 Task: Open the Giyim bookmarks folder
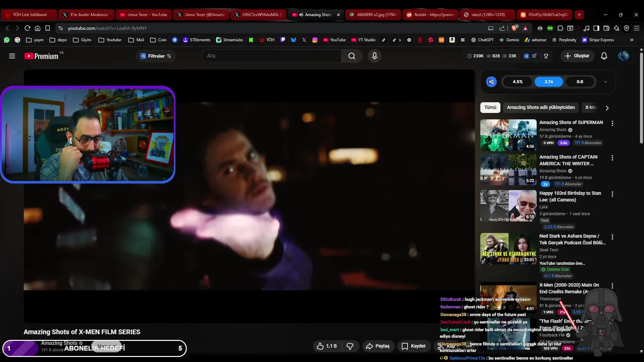click(x=82, y=40)
